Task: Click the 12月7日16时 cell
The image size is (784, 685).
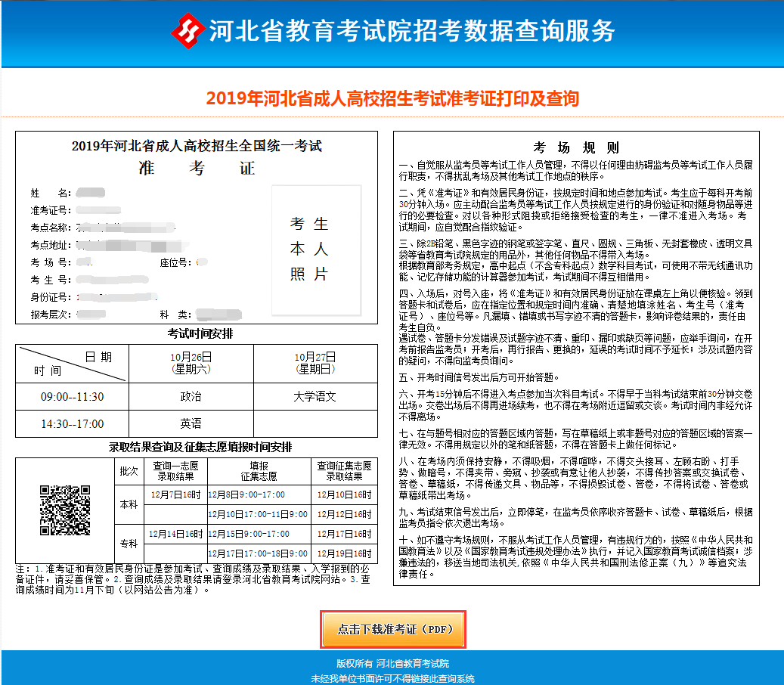Action: [x=175, y=495]
